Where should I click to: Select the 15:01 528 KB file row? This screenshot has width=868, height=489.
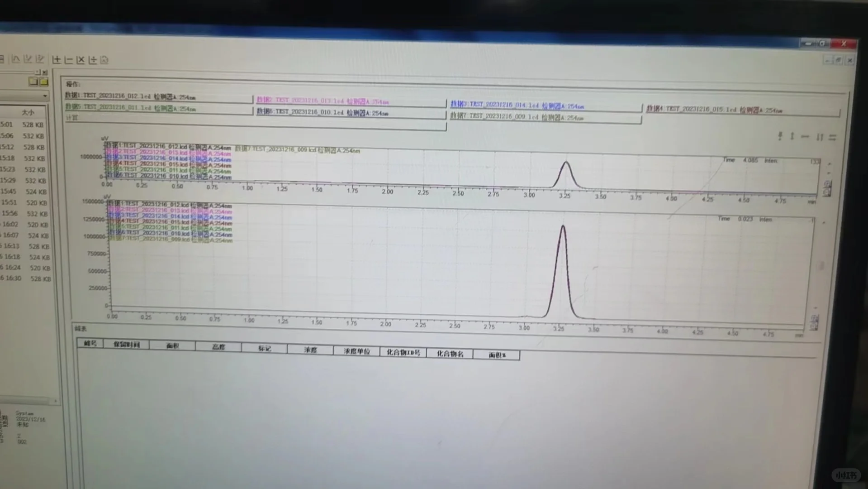pos(23,125)
